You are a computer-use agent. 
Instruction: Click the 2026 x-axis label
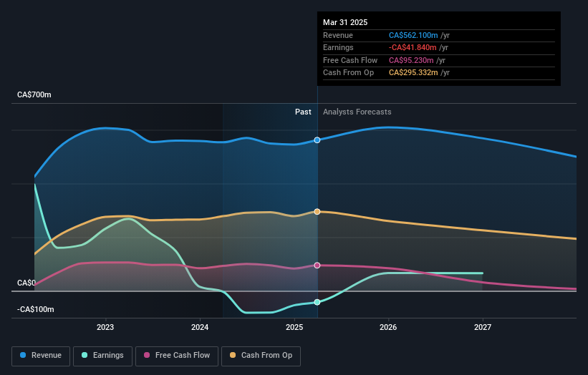click(388, 327)
